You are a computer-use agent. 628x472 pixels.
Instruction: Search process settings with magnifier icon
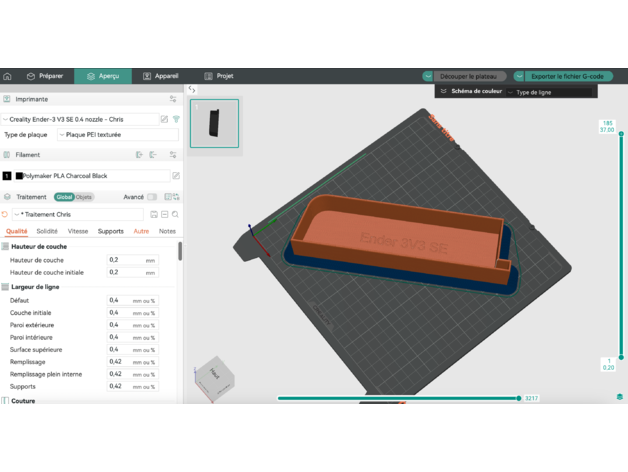point(175,214)
